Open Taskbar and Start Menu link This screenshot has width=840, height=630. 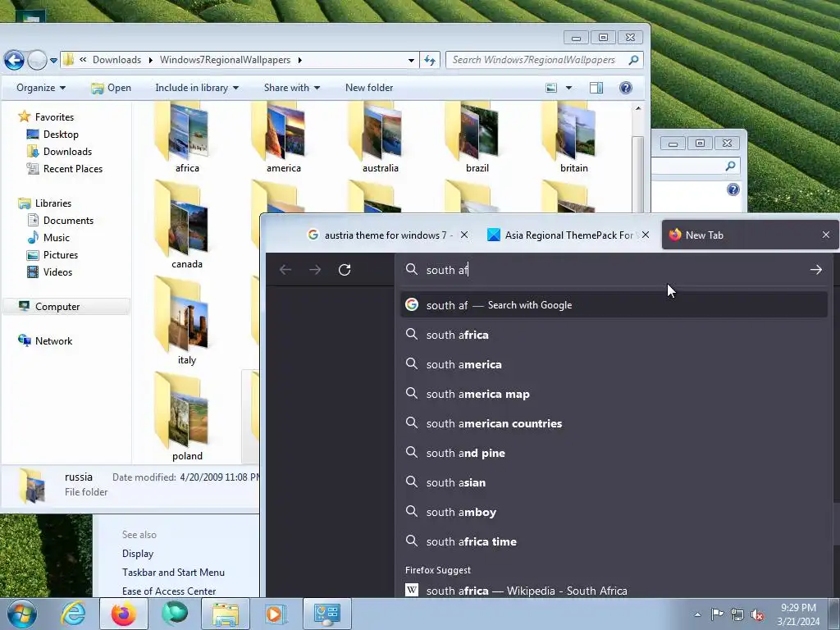coord(173,572)
